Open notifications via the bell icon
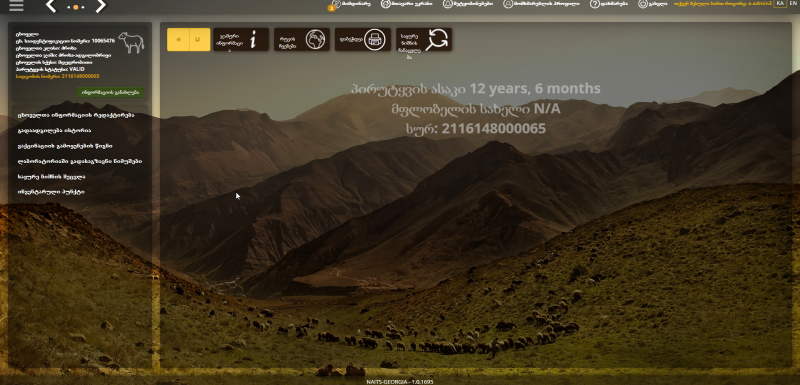This screenshot has width=800, height=385. click(447, 4)
